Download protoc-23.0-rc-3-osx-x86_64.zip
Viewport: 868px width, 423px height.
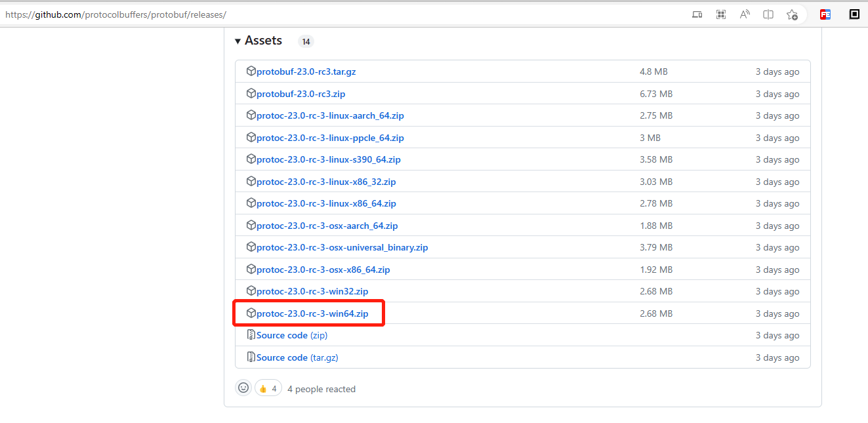point(323,270)
